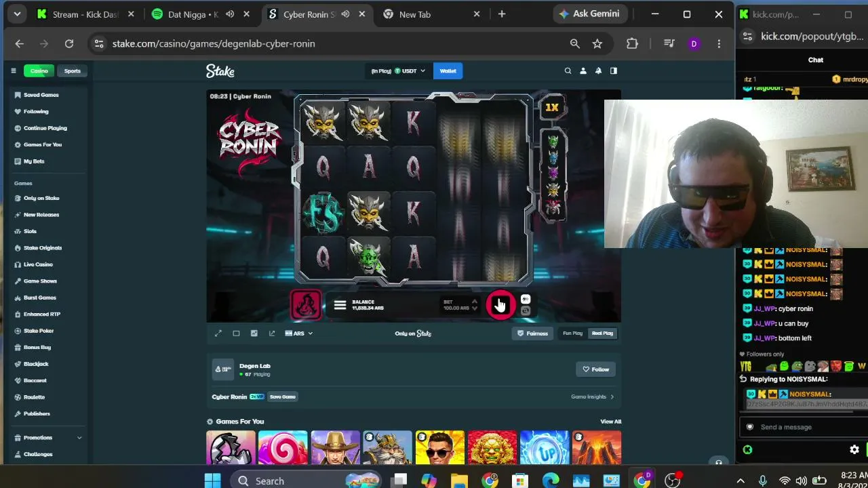Toggle theatre mode for the game
Screen dimensions: 868x488
click(236, 333)
